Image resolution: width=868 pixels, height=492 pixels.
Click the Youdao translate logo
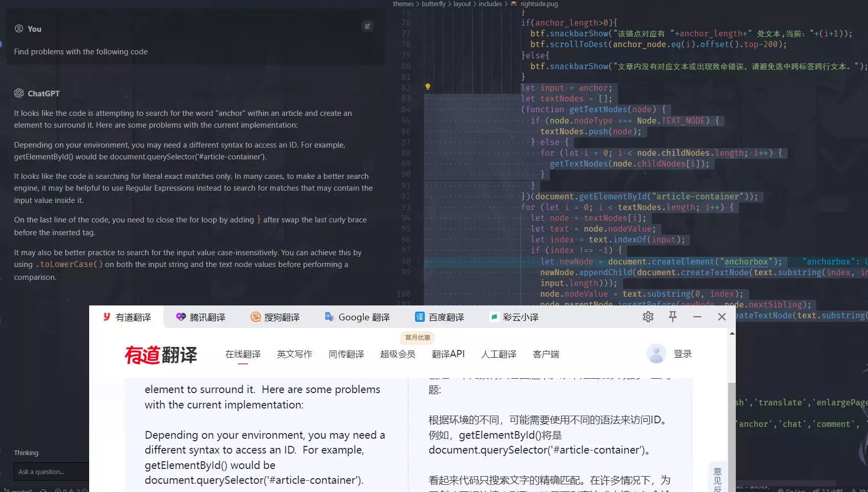click(161, 355)
